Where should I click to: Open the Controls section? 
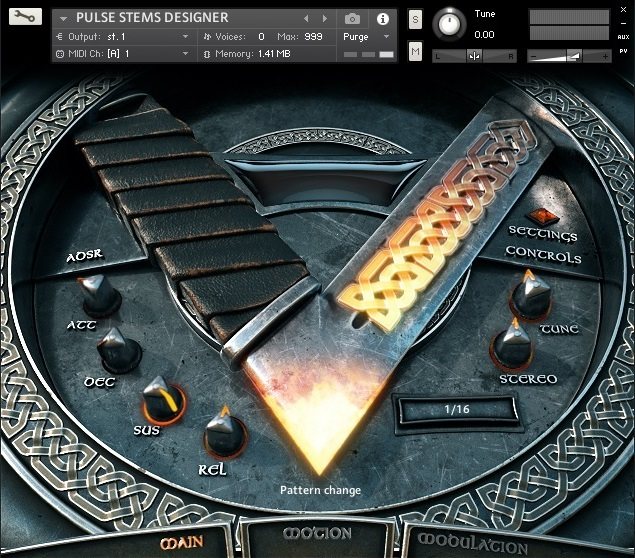[543, 255]
